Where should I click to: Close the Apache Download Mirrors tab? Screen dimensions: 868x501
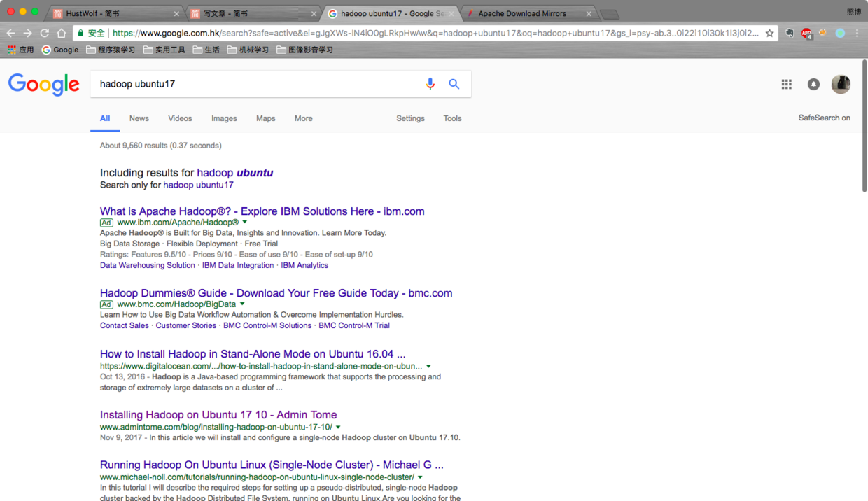tap(589, 14)
